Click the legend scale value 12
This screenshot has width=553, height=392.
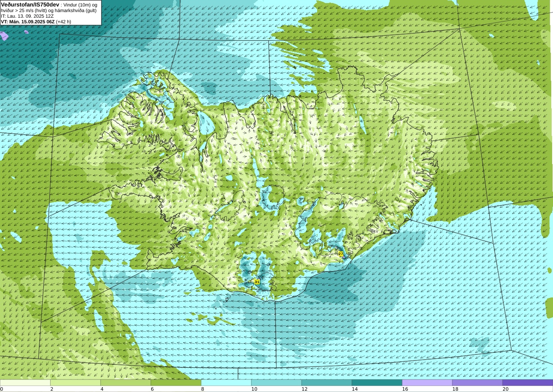(305, 389)
